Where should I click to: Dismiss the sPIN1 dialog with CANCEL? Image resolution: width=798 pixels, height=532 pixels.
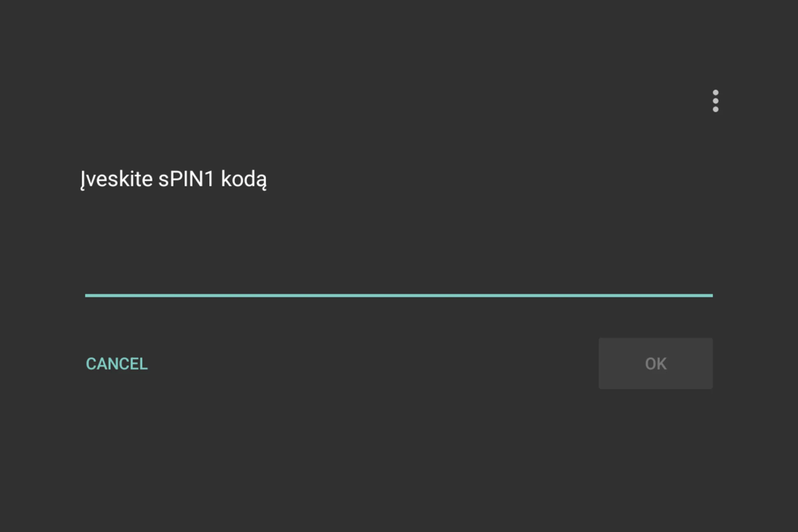pyautogui.click(x=117, y=364)
